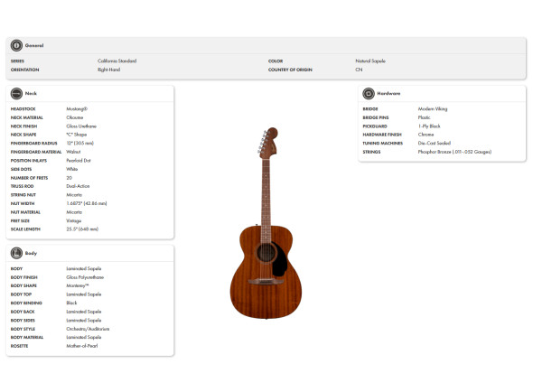Click the Neck section heading

point(31,93)
